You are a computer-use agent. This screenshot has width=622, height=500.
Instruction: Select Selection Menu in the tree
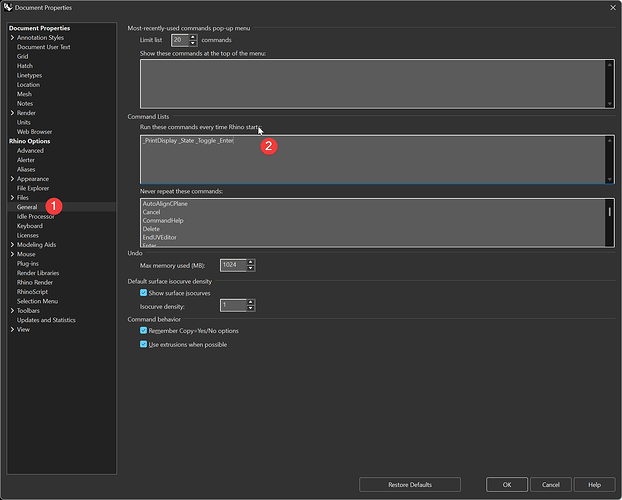coord(37,302)
